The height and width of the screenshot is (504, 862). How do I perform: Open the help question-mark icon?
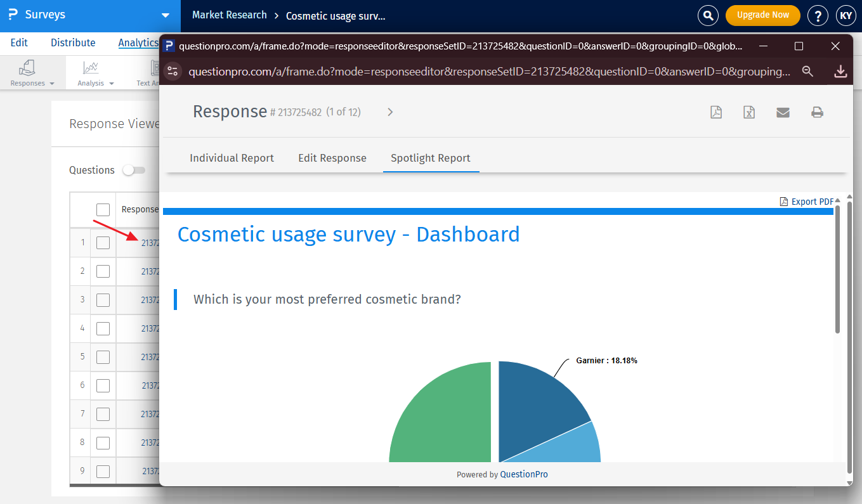(818, 16)
